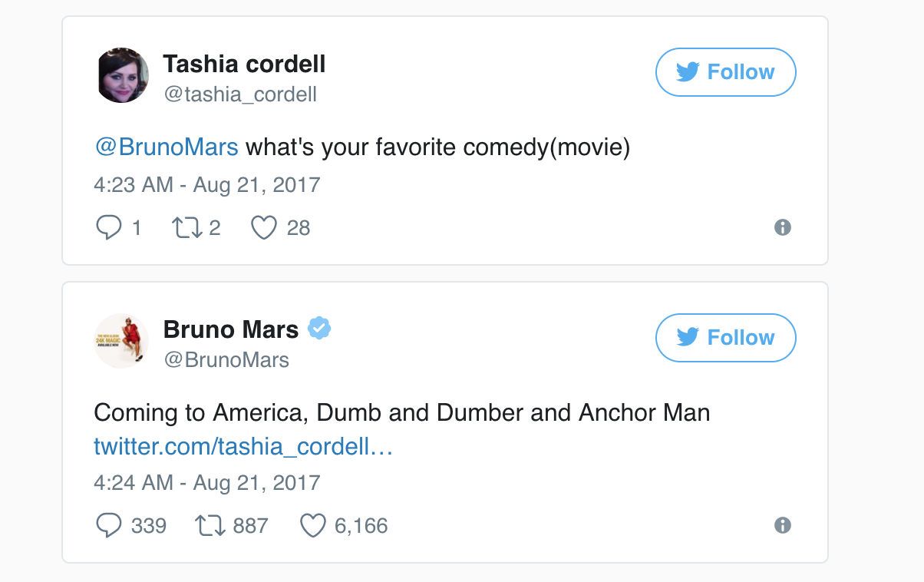Open info icon on Bruno Mars tweet
The height and width of the screenshot is (582, 924).
782,525
